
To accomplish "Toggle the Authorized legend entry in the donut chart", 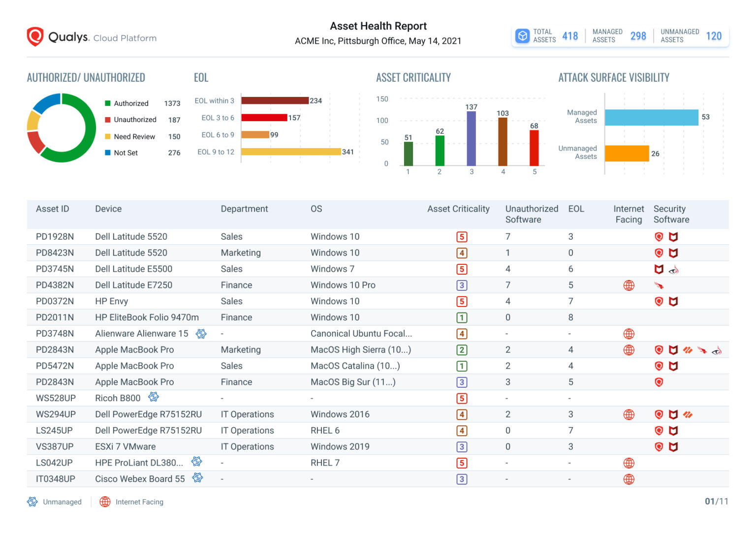I will (x=131, y=103).
